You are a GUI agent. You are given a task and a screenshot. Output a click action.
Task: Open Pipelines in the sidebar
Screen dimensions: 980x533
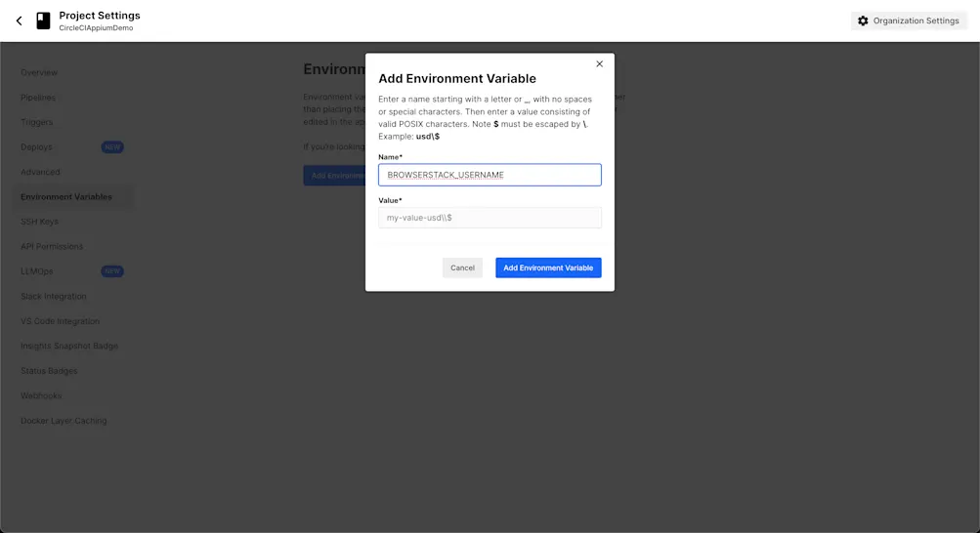click(x=38, y=98)
